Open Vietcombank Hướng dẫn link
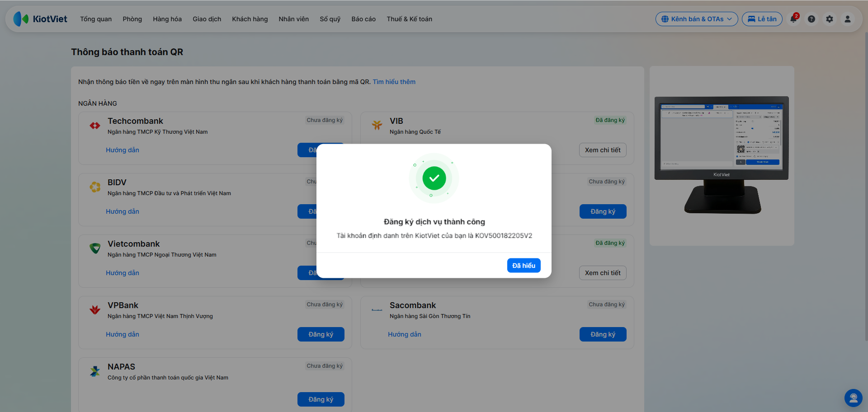868x412 pixels. (123, 273)
